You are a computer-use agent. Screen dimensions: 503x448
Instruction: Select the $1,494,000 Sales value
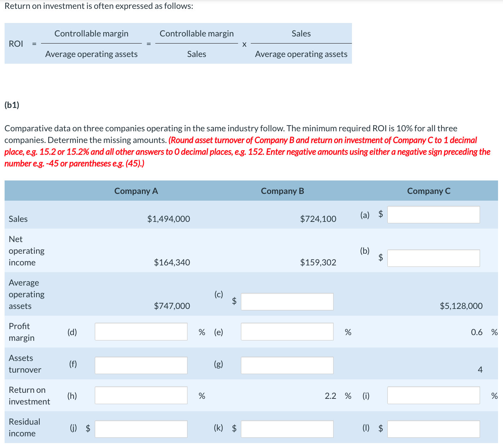[x=169, y=219]
